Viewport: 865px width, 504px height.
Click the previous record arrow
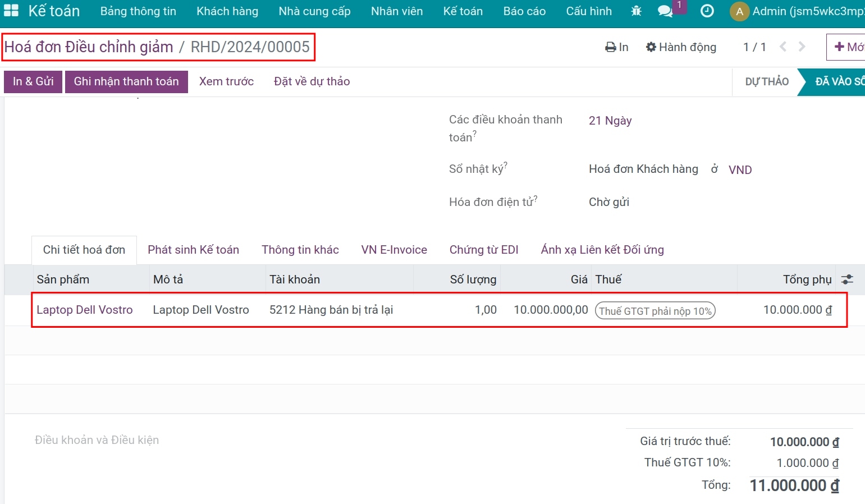[783, 47]
